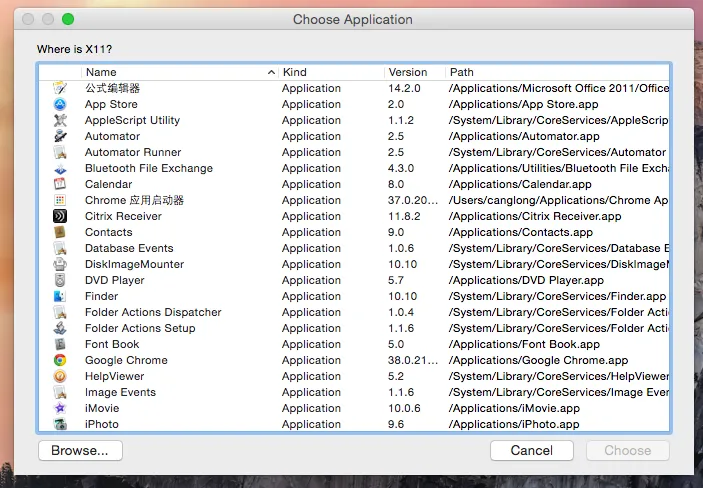This screenshot has width=703, height=488.
Task: Click the Citrix Receiver icon
Action: click(x=60, y=216)
